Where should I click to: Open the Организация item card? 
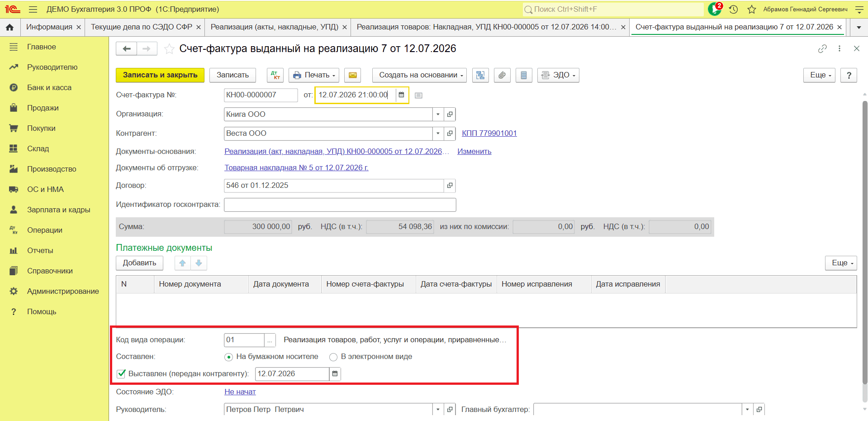450,115
